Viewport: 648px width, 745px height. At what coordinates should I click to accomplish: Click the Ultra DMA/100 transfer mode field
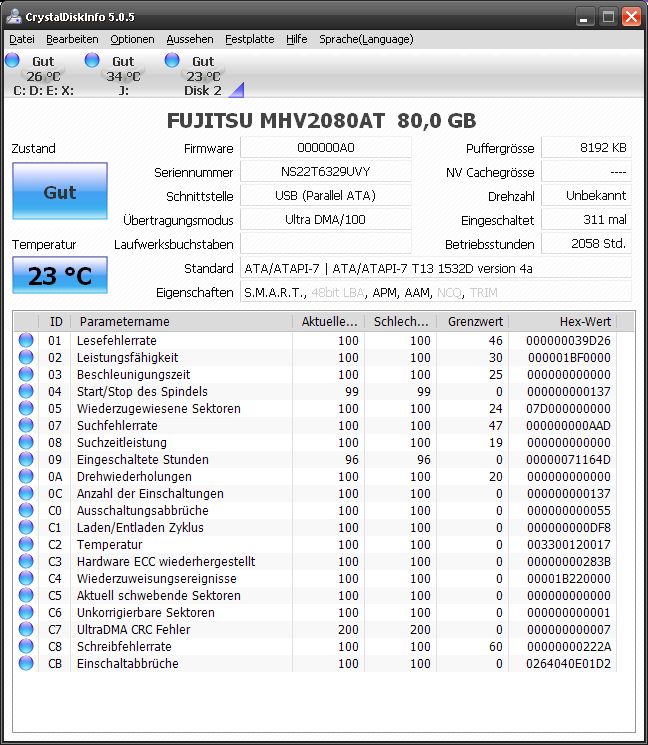pos(326,220)
